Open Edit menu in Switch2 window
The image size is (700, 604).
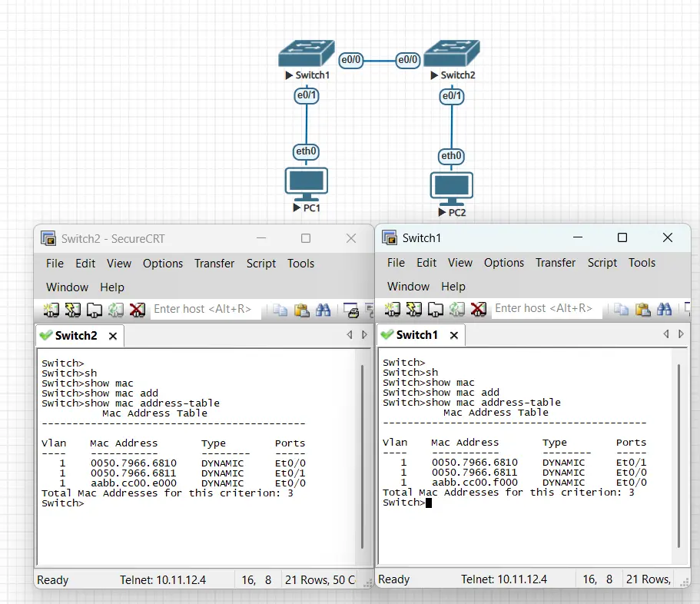(x=85, y=264)
